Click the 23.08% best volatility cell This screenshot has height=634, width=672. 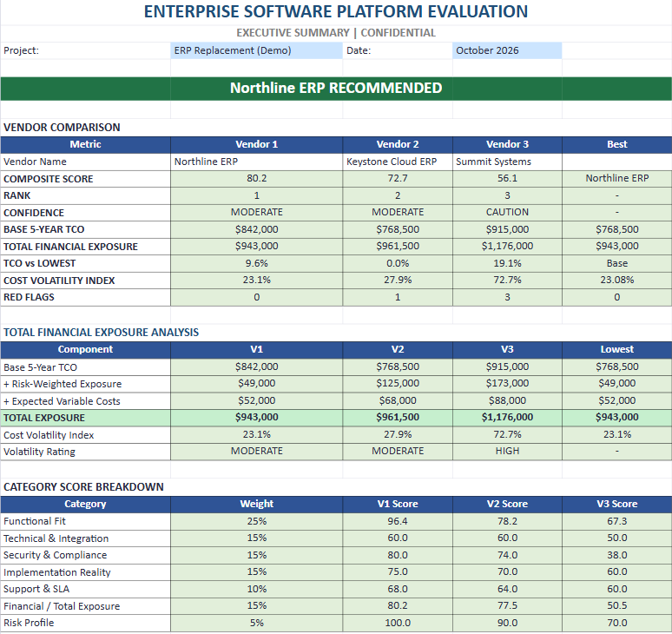616,280
